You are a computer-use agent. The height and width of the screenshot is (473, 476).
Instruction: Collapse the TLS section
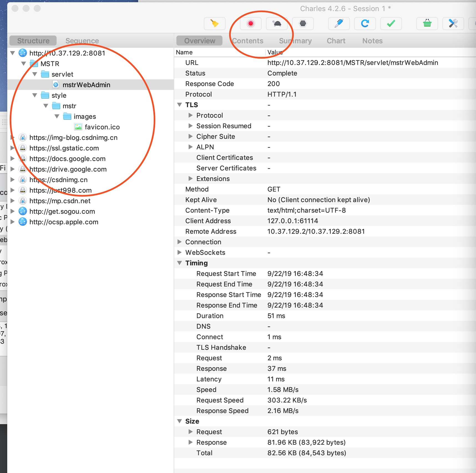pos(179,105)
